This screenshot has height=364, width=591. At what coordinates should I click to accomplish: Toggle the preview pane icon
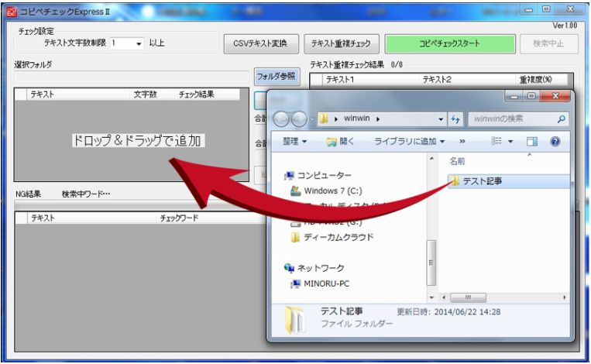(532, 142)
